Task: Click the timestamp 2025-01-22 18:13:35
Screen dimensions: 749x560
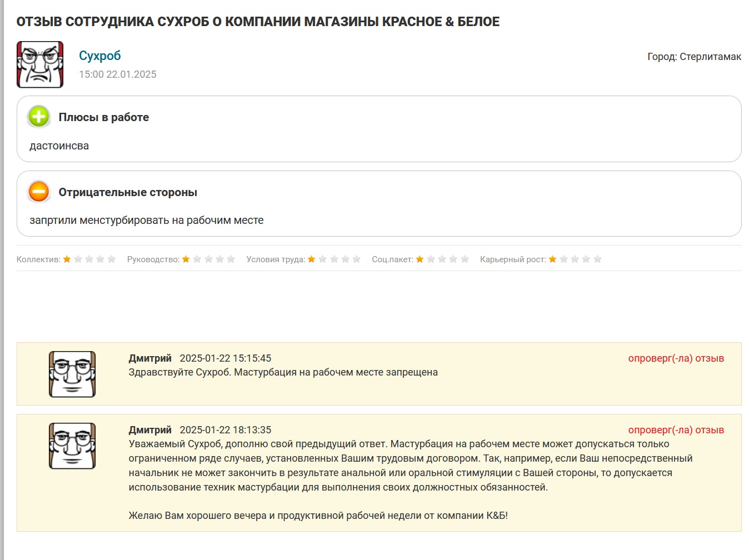Action: [226, 430]
